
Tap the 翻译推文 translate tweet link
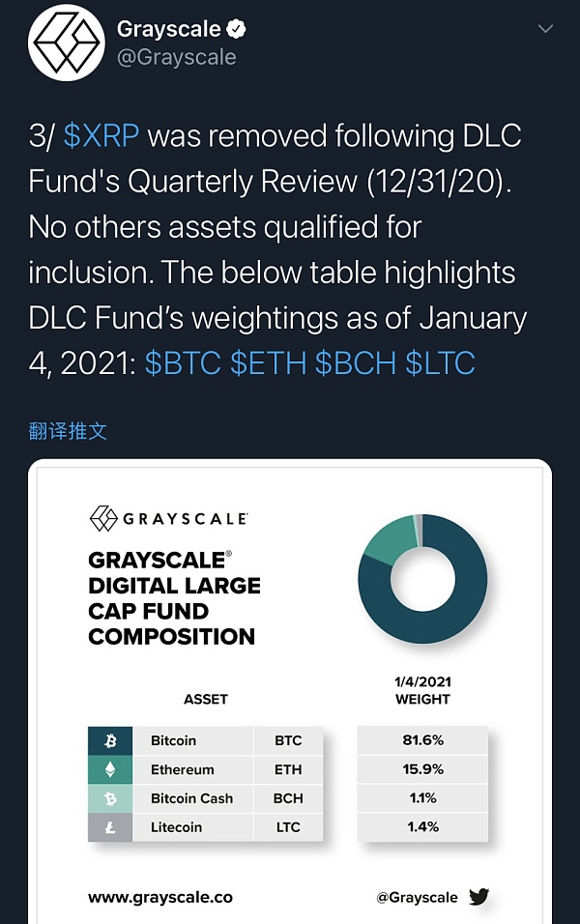pyautogui.click(x=68, y=431)
